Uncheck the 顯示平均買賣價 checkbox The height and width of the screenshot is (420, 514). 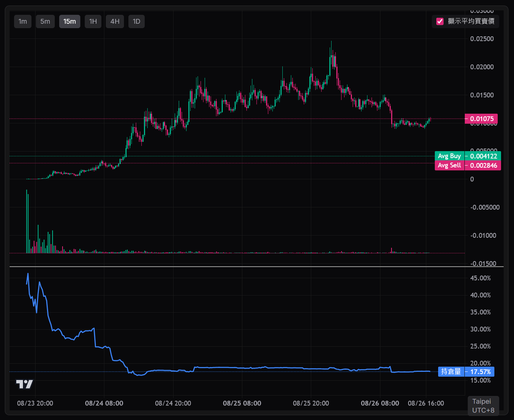pos(439,21)
